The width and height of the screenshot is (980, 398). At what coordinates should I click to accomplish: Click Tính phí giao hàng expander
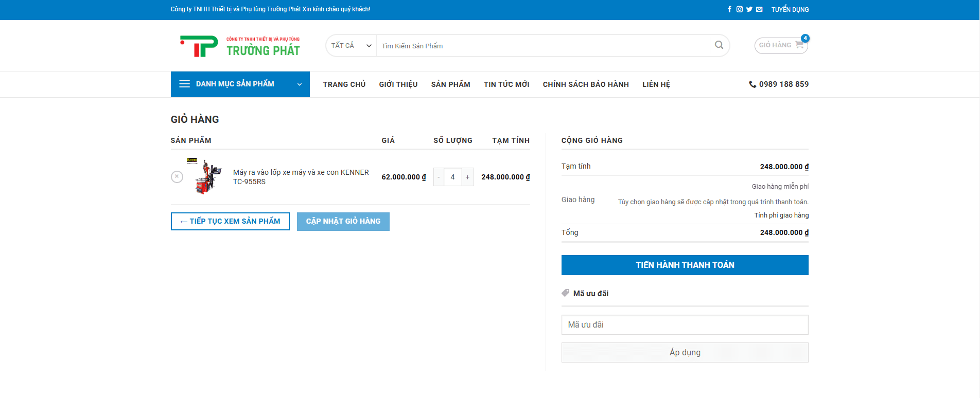tap(781, 215)
